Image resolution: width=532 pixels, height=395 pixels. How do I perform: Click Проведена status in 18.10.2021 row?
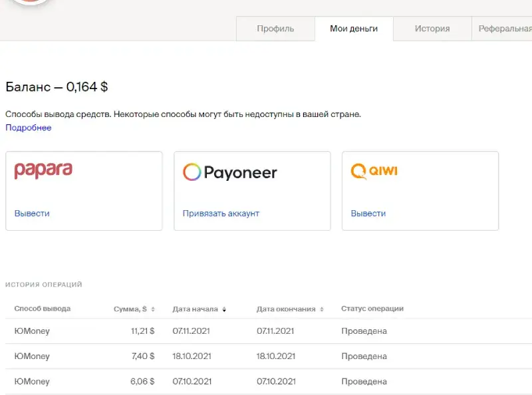click(364, 356)
